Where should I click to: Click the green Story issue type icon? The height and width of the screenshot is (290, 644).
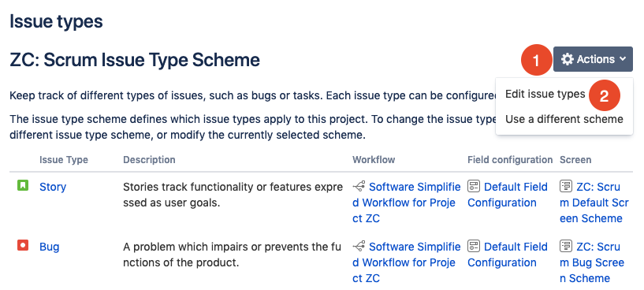(23, 186)
